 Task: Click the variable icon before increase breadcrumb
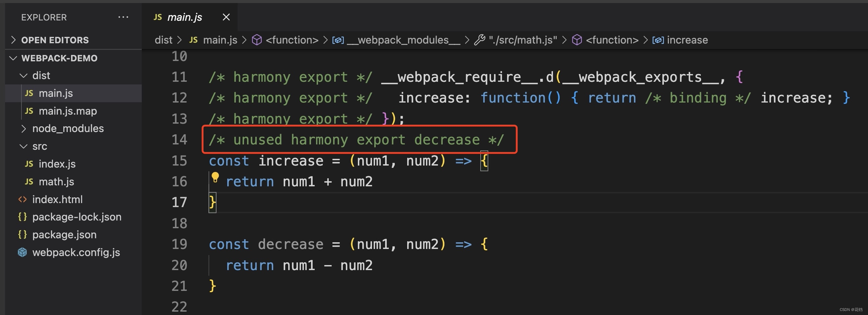pyautogui.click(x=658, y=40)
